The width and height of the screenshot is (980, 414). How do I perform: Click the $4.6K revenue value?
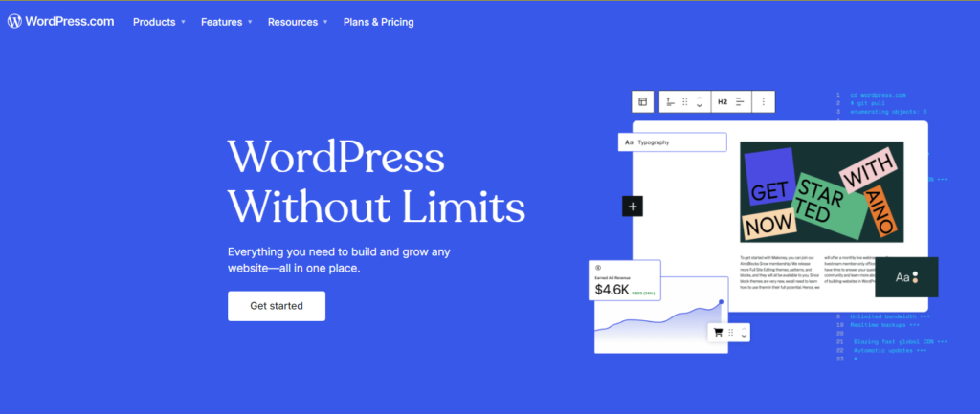(x=612, y=290)
